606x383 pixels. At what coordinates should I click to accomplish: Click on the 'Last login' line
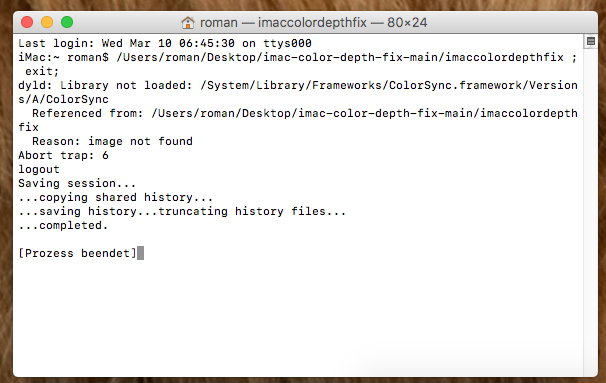coord(165,43)
